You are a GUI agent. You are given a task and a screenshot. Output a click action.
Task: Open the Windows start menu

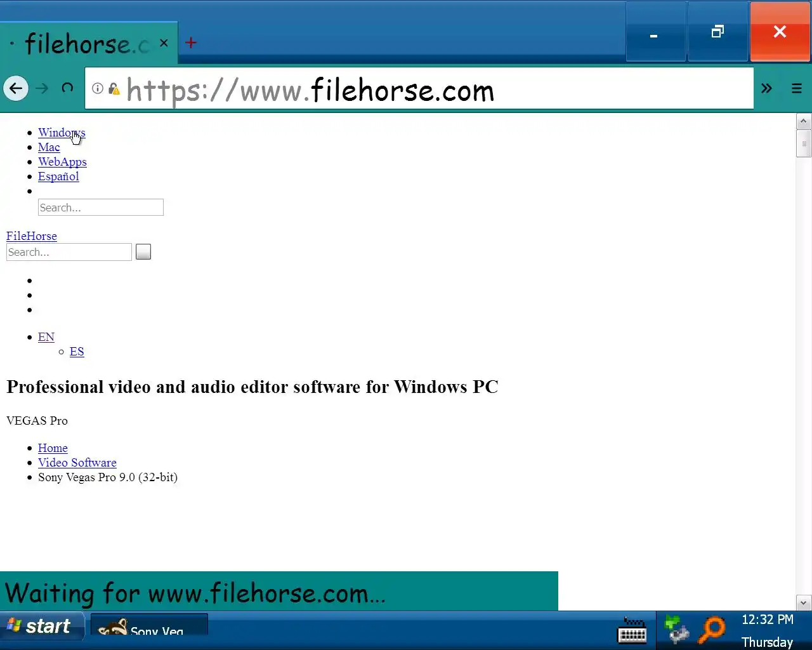point(41,627)
